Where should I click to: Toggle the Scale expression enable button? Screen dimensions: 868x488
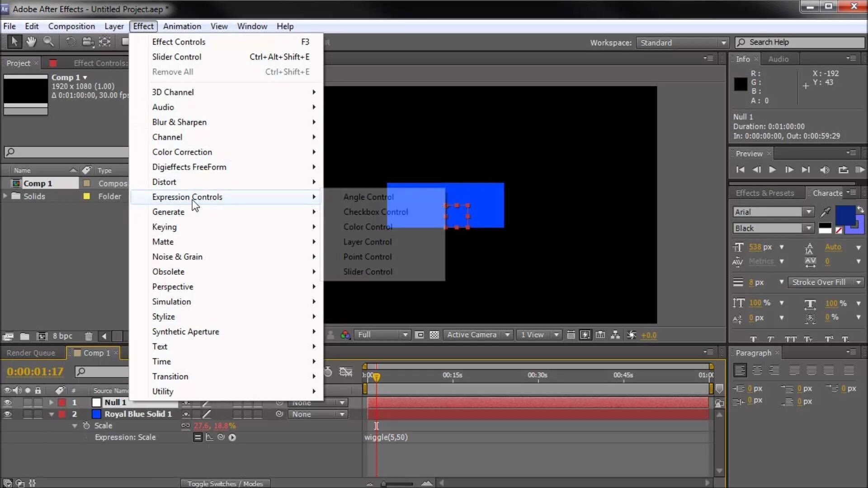[x=197, y=437]
